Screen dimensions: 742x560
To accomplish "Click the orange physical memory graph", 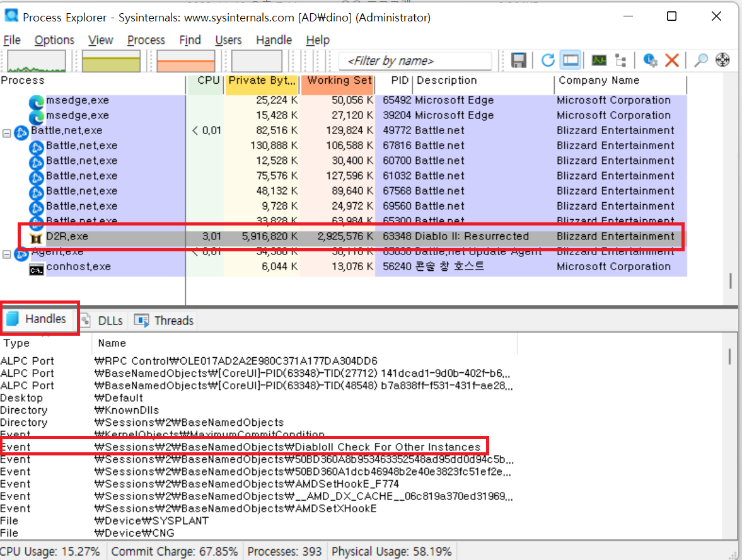I will point(185,61).
